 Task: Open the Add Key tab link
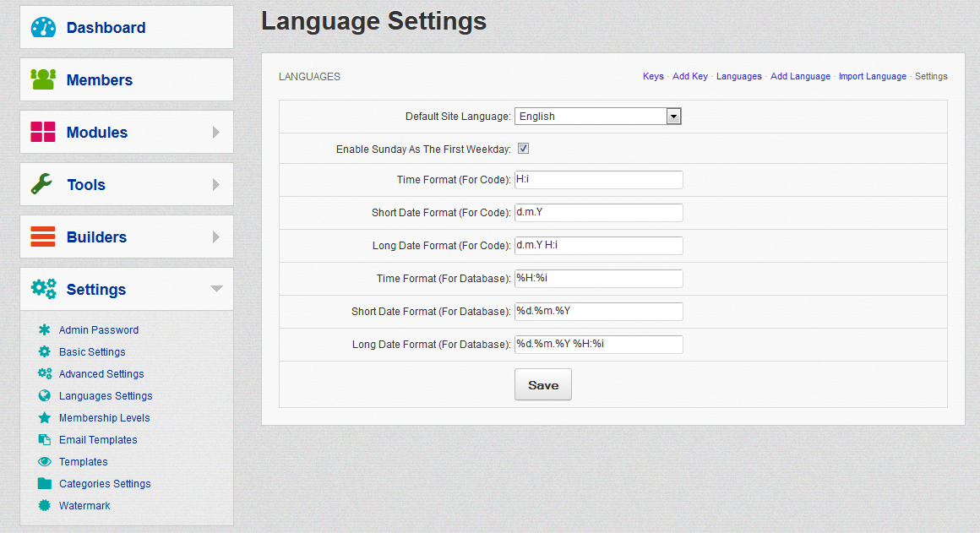(689, 76)
